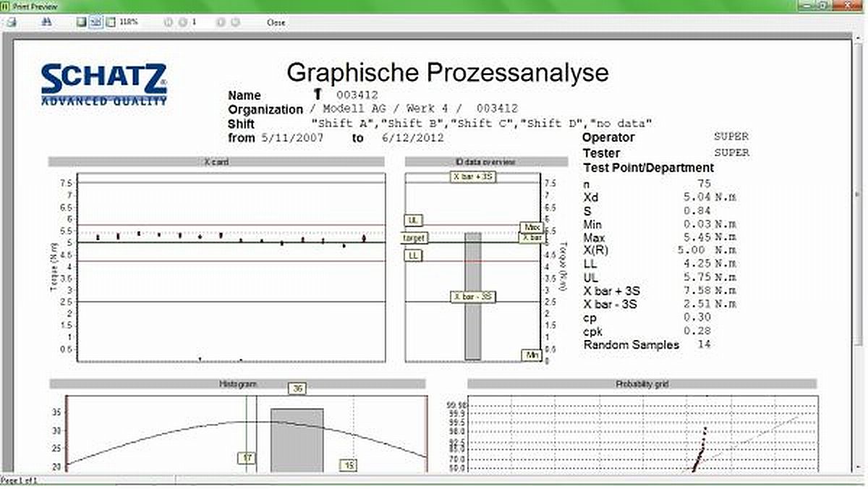Click the histogram bar label 36
This screenshot has width=868, height=489.
[x=297, y=388]
